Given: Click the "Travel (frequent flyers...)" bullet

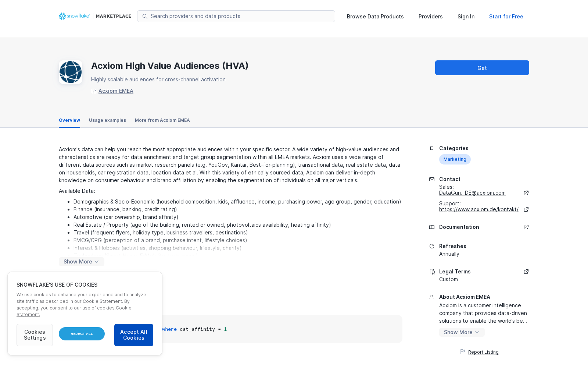Looking at the screenshot, I should [161, 233].
